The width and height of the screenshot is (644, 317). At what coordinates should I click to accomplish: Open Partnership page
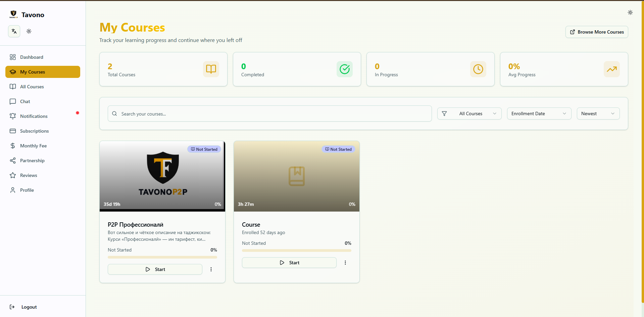[x=43, y=161]
